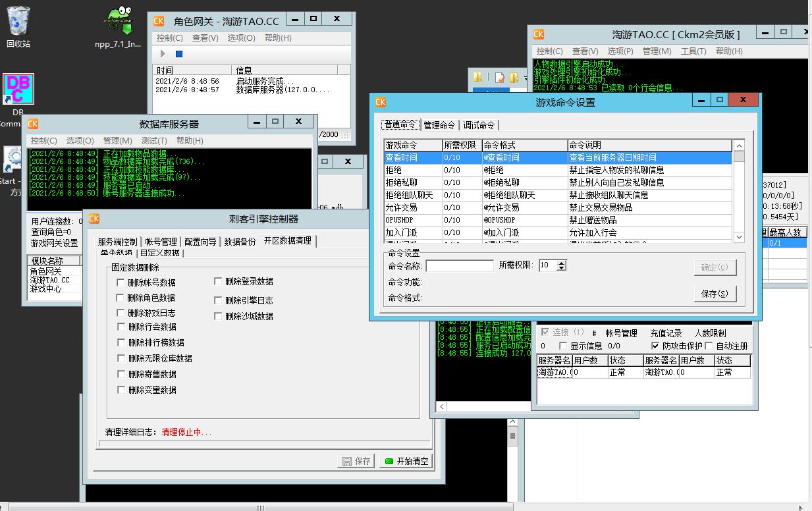Click the CK logo icon of 刺客引擎控制器 window
This screenshot has height=511, width=812.
coord(94,219)
